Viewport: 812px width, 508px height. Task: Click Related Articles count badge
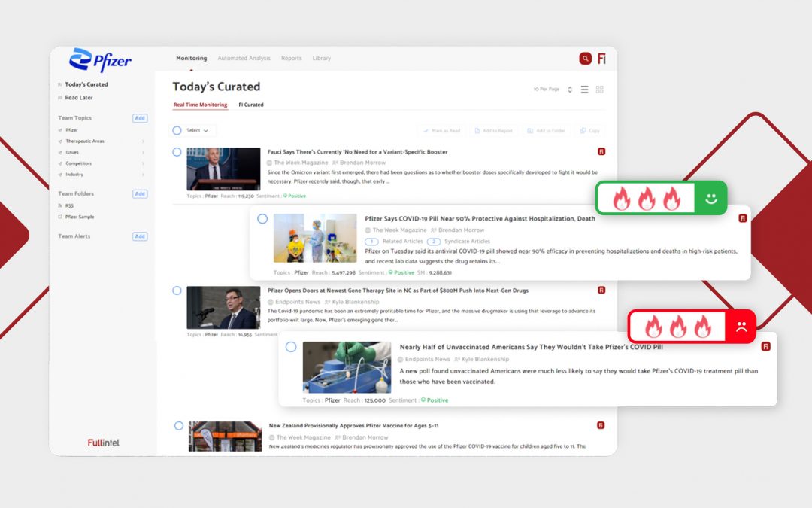tap(371, 241)
